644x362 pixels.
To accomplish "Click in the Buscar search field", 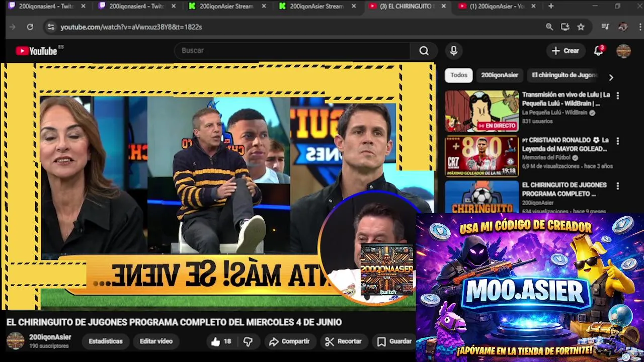I will click(292, 51).
